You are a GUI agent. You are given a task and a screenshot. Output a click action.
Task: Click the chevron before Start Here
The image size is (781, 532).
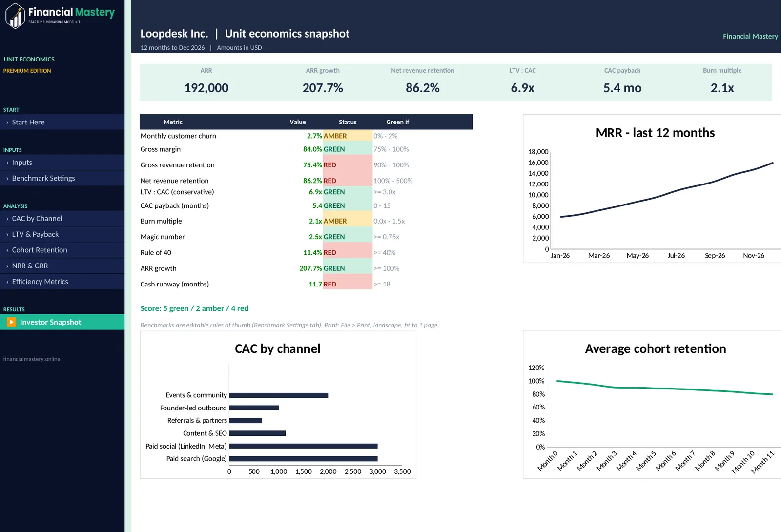(7, 123)
